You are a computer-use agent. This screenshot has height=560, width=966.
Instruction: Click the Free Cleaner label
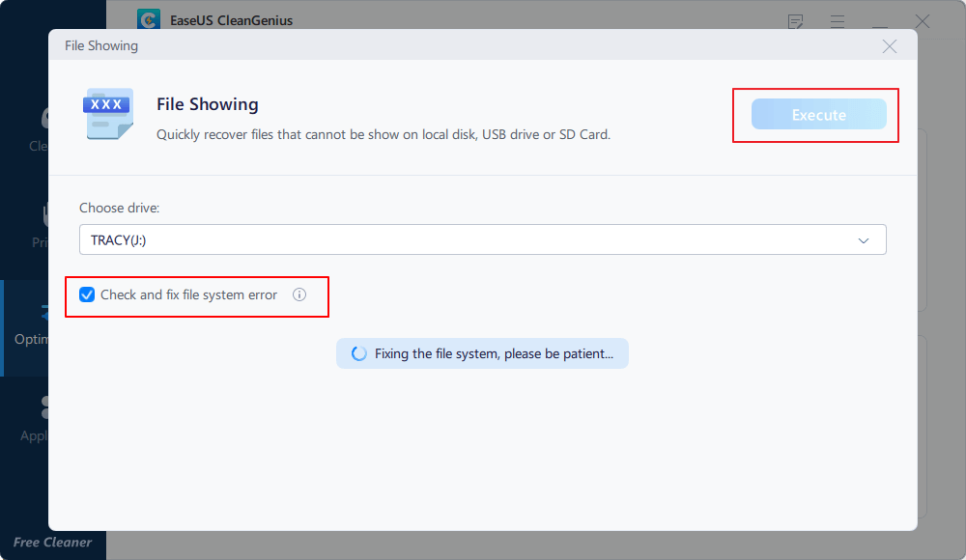[52, 543]
